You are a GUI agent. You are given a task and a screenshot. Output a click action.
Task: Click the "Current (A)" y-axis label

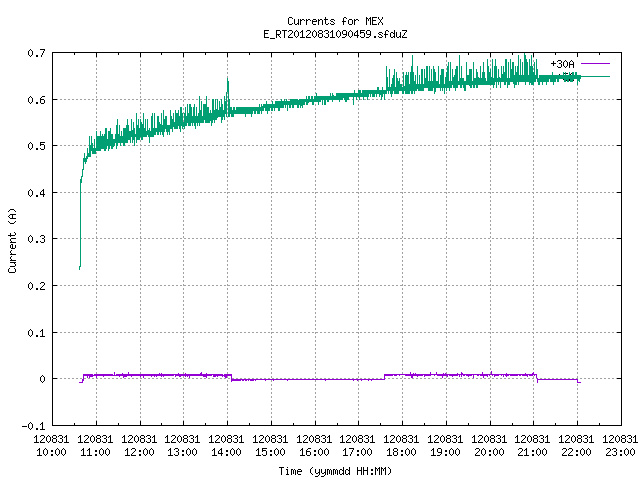click(x=12, y=240)
